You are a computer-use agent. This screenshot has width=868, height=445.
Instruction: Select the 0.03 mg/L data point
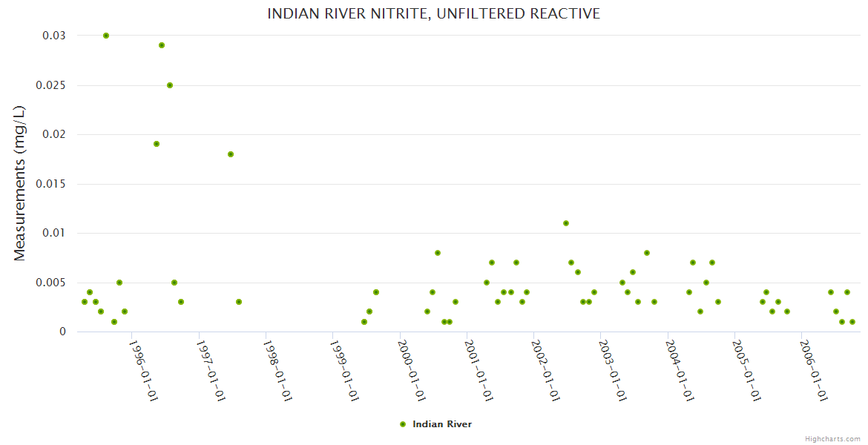[x=106, y=36]
